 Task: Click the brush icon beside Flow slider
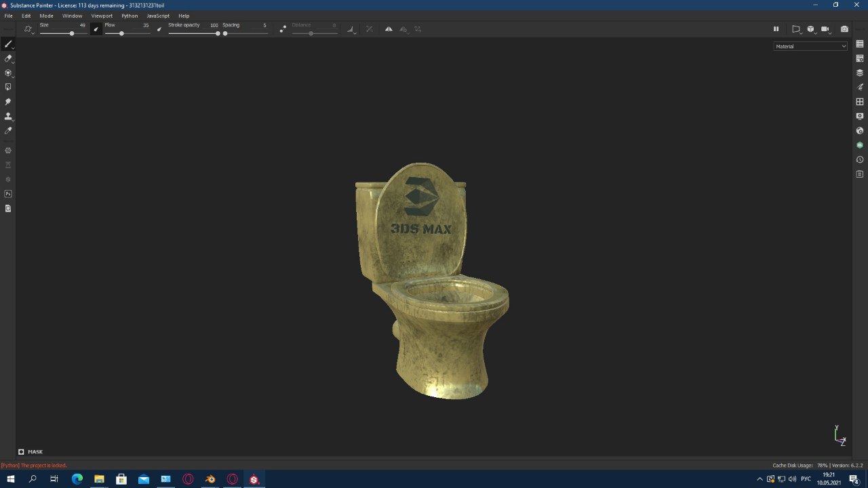pos(159,29)
